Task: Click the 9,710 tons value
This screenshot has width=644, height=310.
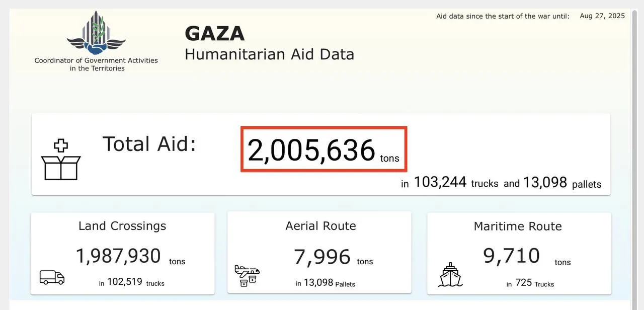Action: [512, 256]
